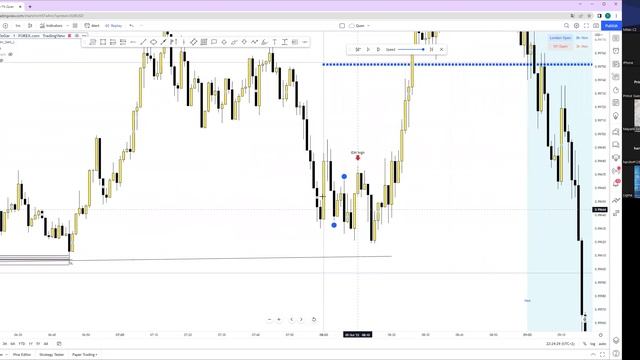
Task: Reset the chart view
Action: (x=314, y=320)
